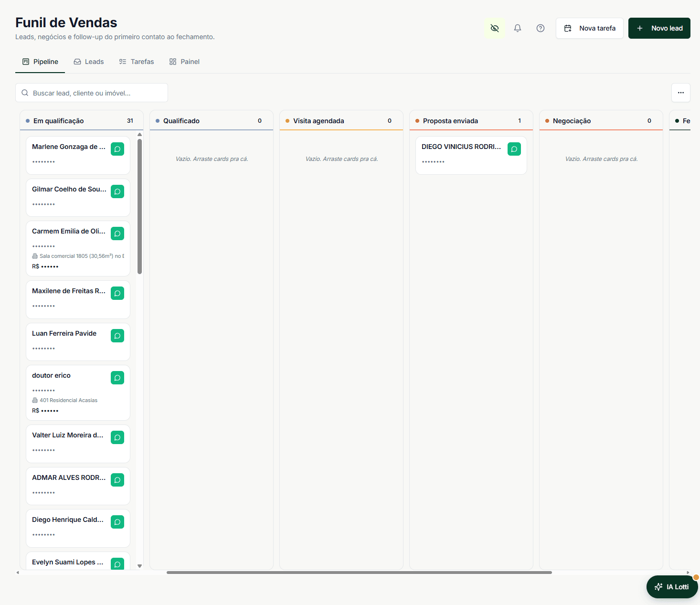Click the Nova tarefa button
This screenshot has width=700, height=605.
click(x=590, y=28)
